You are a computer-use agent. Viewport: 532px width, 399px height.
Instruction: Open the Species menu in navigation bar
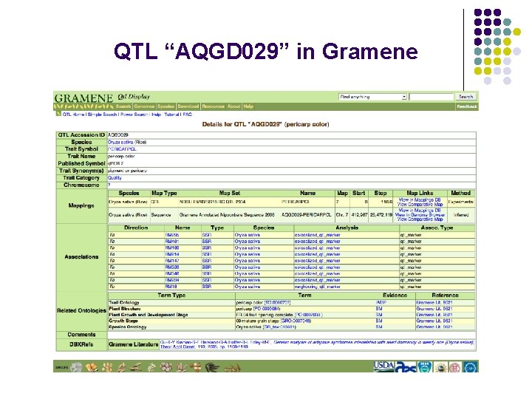click(166, 106)
